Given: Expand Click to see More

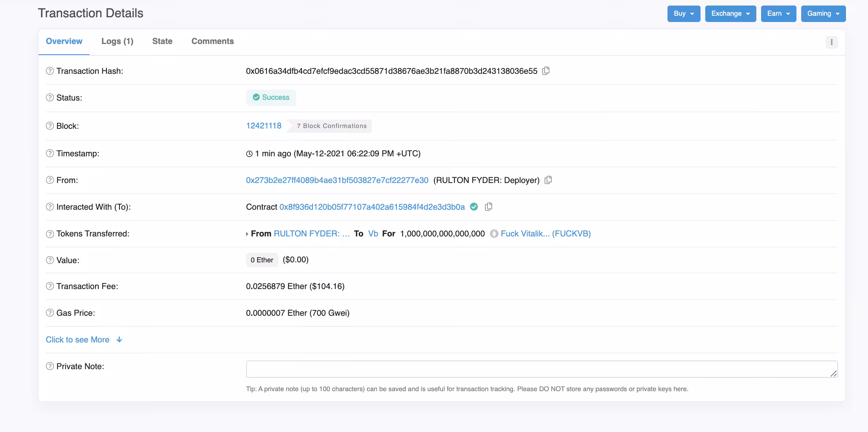Looking at the screenshot, I should pos(84,340).
